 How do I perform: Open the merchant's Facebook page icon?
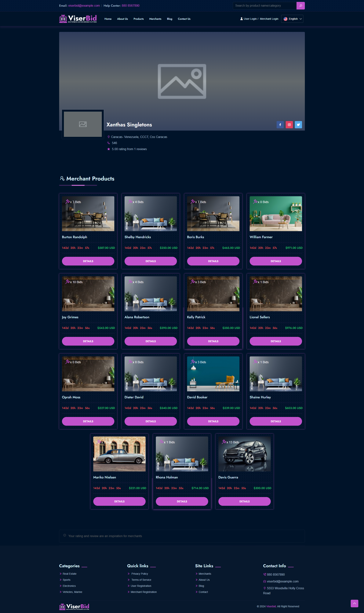tap(280, 125)
